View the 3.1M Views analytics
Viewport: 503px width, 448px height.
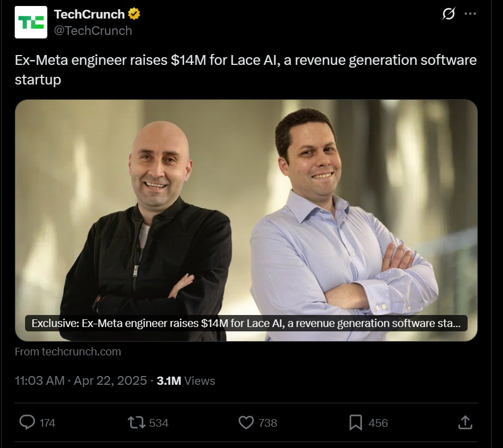tap(186, 380)
